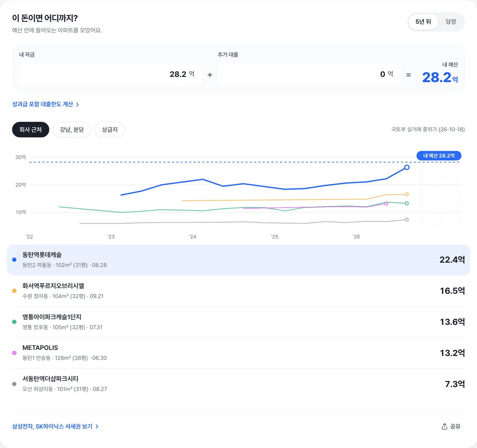Click the share upload icon

tap(444, 426)
